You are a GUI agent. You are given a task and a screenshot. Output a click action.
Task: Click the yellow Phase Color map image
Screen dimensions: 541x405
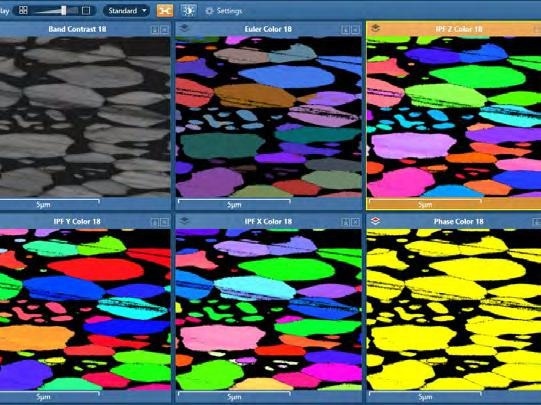[x=454, y=309]
